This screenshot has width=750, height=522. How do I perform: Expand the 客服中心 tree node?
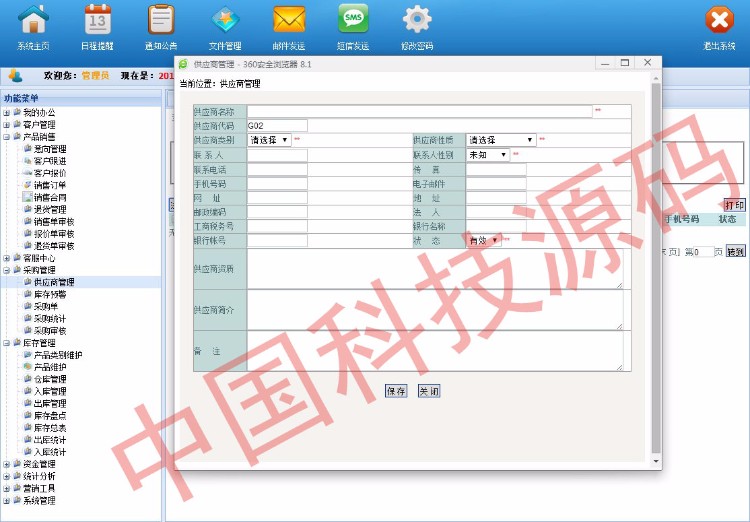(x=7, y=258)
